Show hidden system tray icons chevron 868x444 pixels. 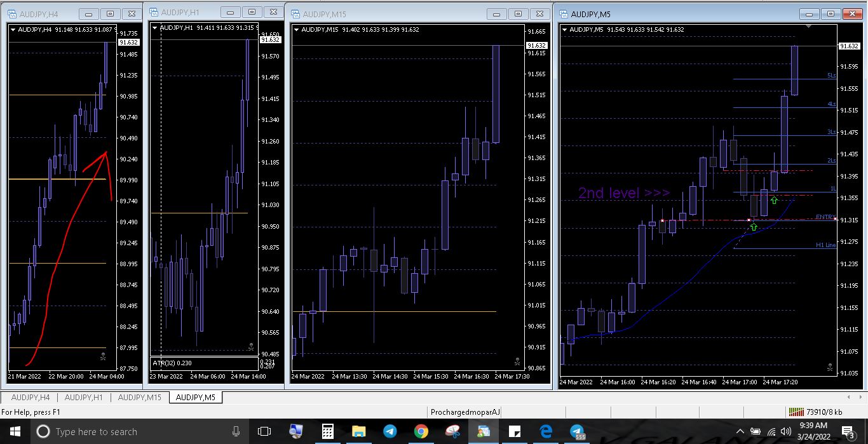[740, 431]
